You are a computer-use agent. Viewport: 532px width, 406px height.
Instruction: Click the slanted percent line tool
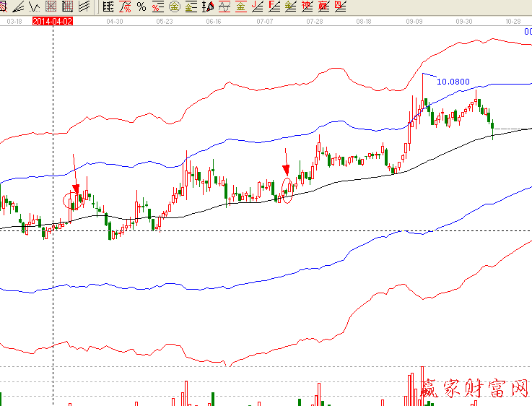pos(125,7)
